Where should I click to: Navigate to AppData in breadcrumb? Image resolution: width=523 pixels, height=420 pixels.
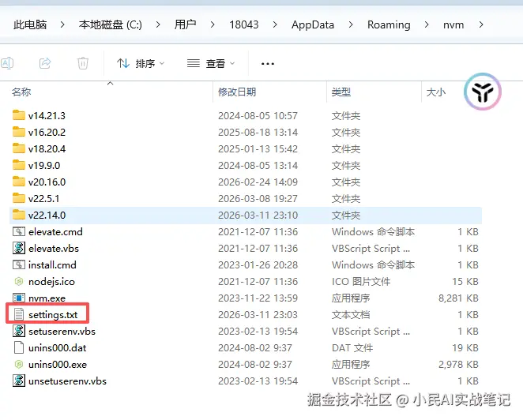[313, 24]
